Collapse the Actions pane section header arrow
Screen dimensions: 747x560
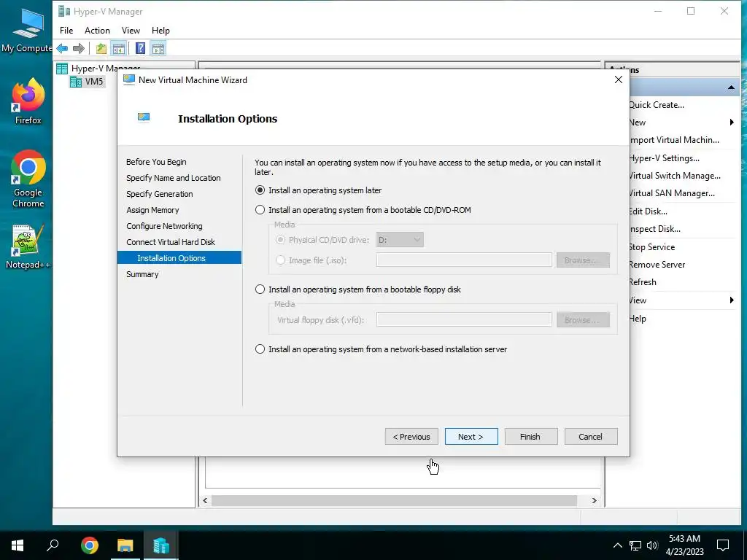click(x=731, y=87)
